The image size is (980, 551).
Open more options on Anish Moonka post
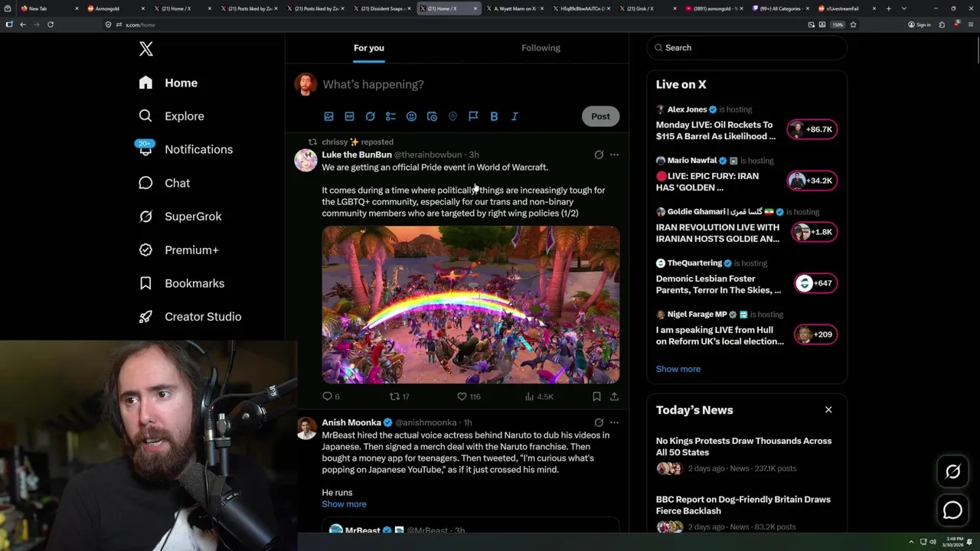pyautogui.click(x=614, y=422)
